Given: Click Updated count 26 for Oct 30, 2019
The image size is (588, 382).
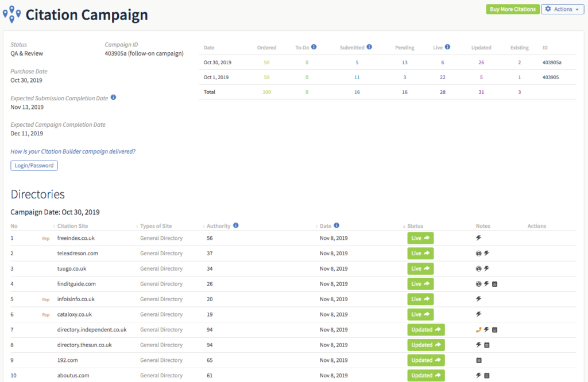Looking at the screenshot, I should click(481, 63).
